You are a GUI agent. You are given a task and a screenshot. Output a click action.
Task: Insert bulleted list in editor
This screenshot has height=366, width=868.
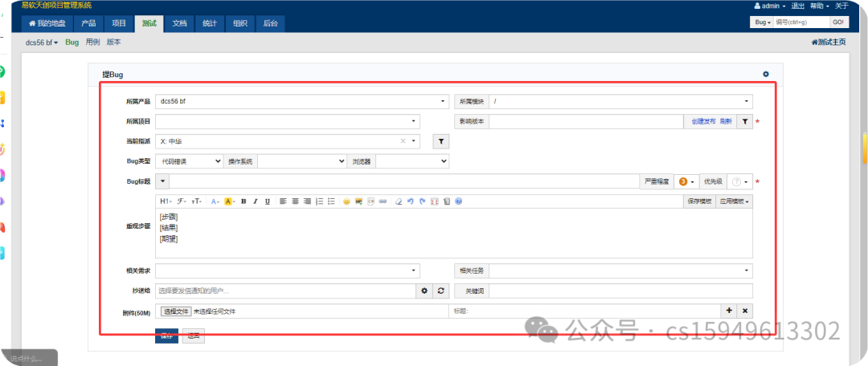click(331, 201)
